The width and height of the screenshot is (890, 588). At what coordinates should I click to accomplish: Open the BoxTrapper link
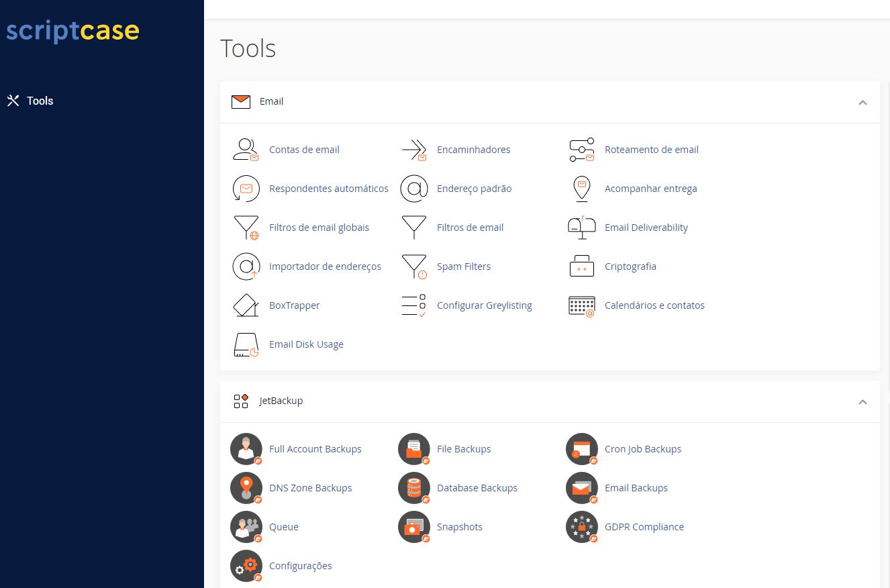coord(294,305)
